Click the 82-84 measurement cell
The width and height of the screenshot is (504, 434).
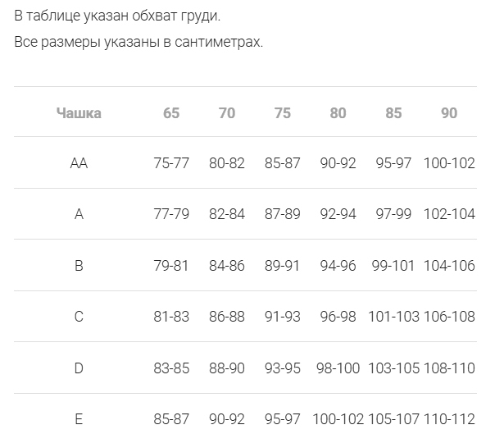227,215
